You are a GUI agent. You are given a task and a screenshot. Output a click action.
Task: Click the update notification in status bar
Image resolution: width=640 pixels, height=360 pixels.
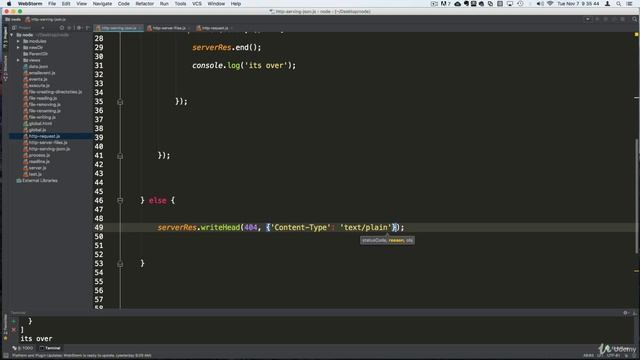coord(81,356)
